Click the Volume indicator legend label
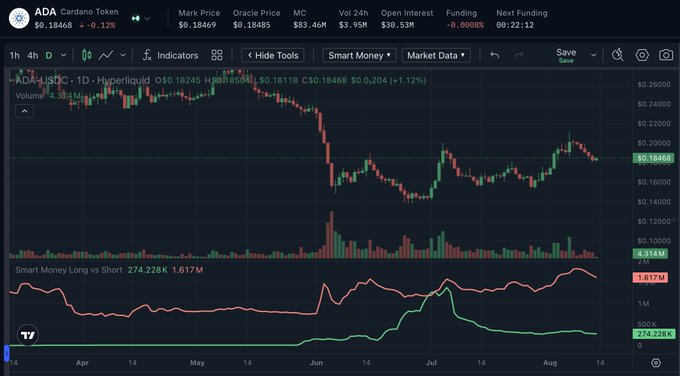This screenshot has height=376, width=680. 30,95
